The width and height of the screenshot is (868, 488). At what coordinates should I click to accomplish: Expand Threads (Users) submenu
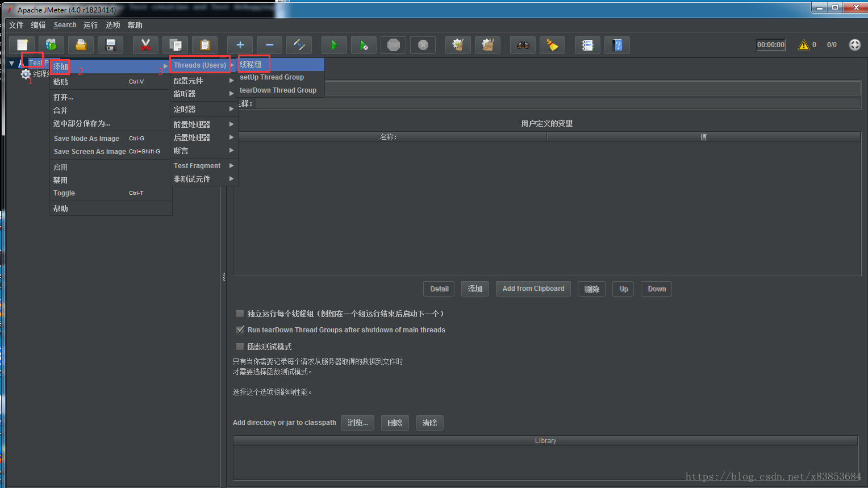tap(203, 65)
